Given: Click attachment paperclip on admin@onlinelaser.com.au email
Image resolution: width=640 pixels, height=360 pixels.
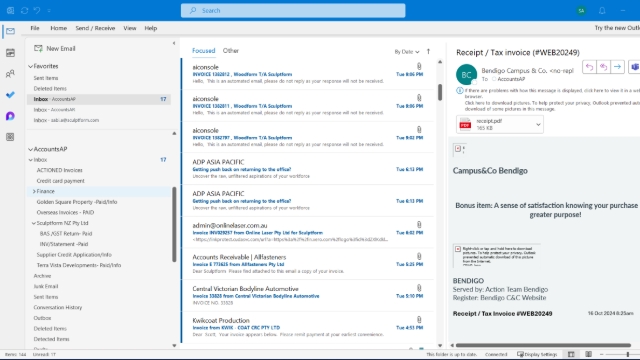Looking at the screenshot, I should (x=419, y=224).
